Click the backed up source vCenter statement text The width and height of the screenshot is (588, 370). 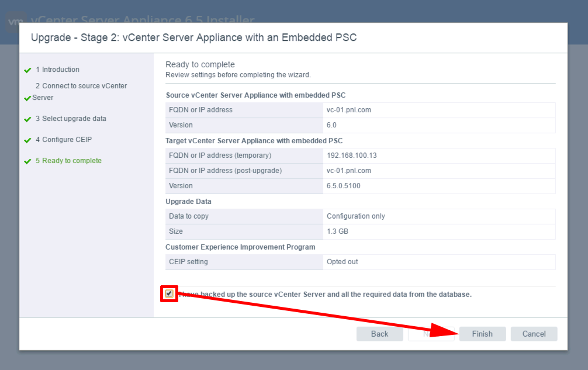tap(325, 294)
